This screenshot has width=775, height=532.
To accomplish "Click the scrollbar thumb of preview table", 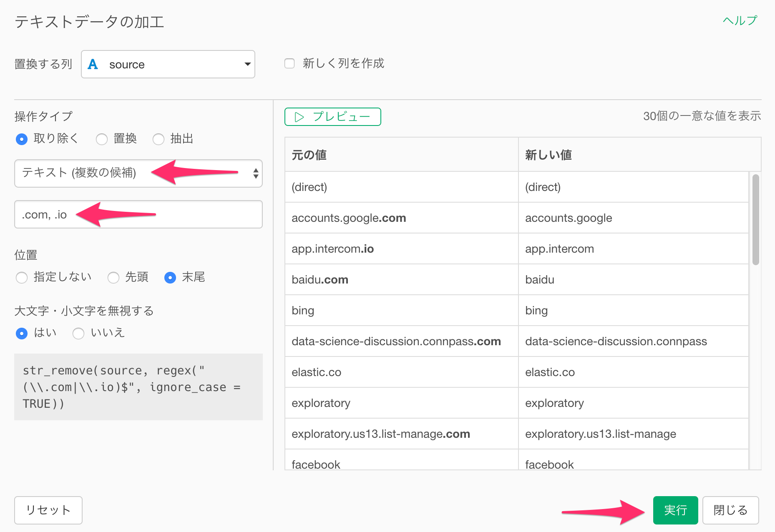I will [x=755, y=220].
